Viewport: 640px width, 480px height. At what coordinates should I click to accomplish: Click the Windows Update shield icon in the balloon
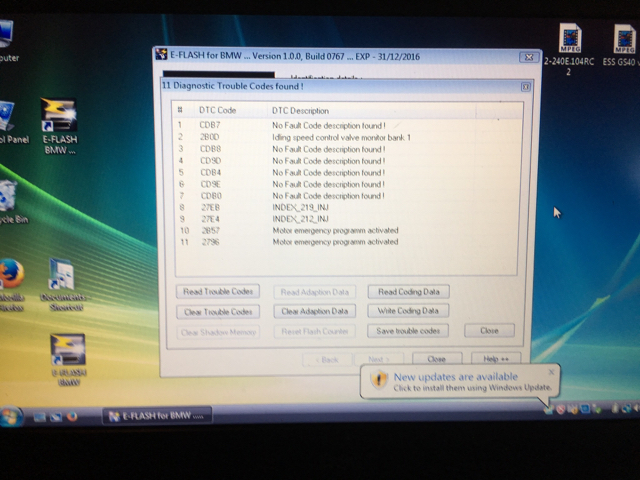click(x=379, y=380)
